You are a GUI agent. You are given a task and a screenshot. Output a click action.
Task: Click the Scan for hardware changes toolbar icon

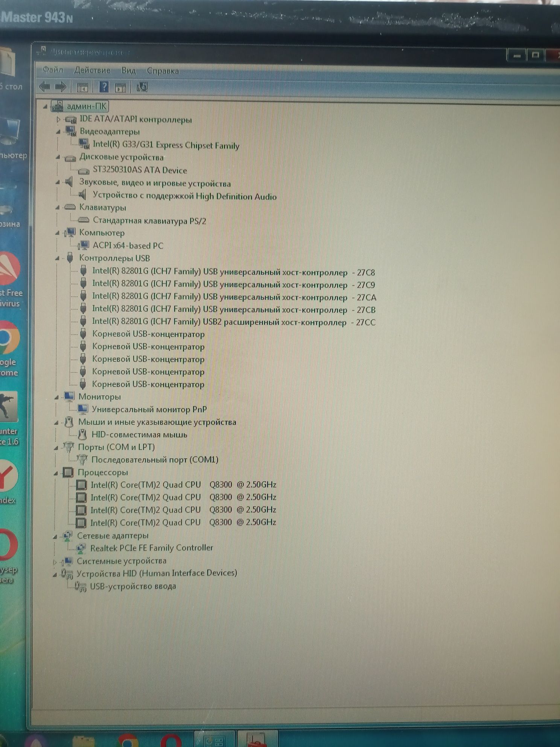(x=142, y=87)
